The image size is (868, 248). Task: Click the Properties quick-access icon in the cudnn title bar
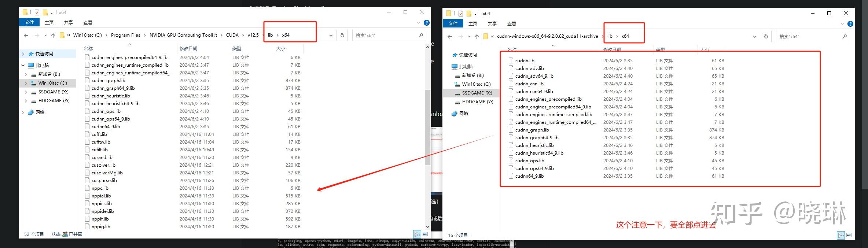click(461, 14)
